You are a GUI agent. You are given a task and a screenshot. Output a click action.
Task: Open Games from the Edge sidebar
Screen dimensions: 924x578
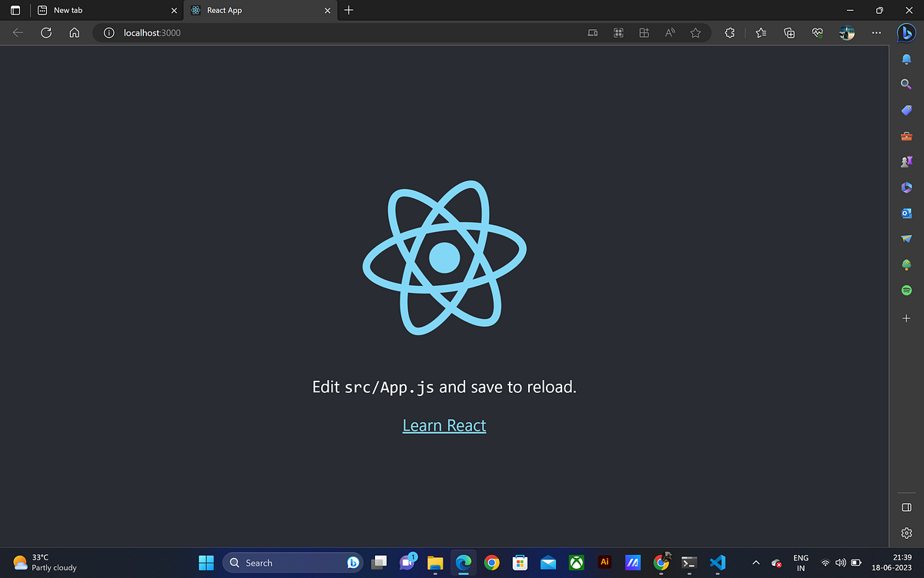pyautogui.click(x=906, y=161)
